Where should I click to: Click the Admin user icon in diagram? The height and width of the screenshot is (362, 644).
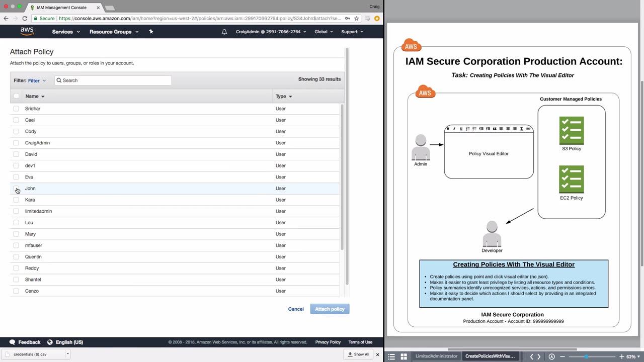(421, 147)
